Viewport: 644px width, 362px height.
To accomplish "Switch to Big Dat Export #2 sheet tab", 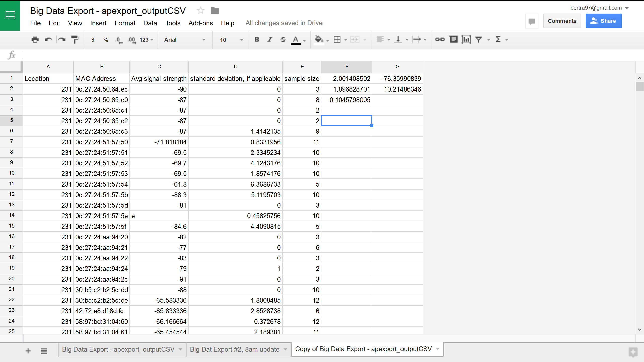I will (x=235, y=349).
